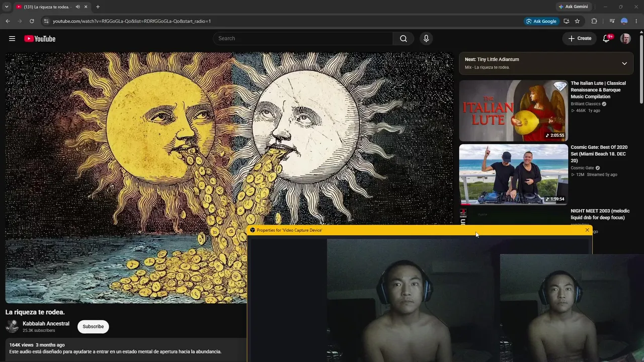Click the install app icon in address bar
The height and width of the screenshot is (362, 644).
(567, 21)
